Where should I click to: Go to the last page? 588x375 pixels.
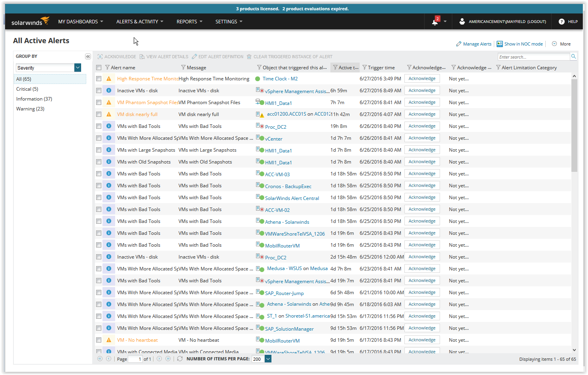[168, 359]
